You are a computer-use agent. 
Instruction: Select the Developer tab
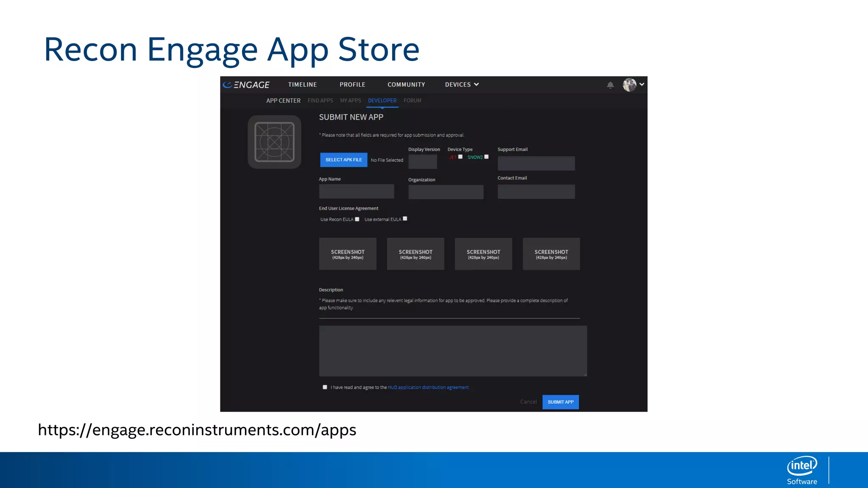382,101
